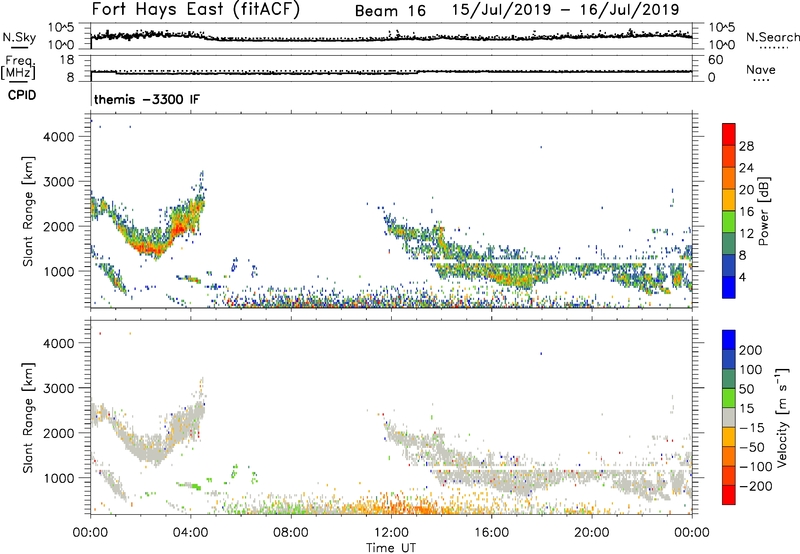Click the '1000' tick of velocity panel
This screenshot has width=800, height=554.
coord(59,478)
